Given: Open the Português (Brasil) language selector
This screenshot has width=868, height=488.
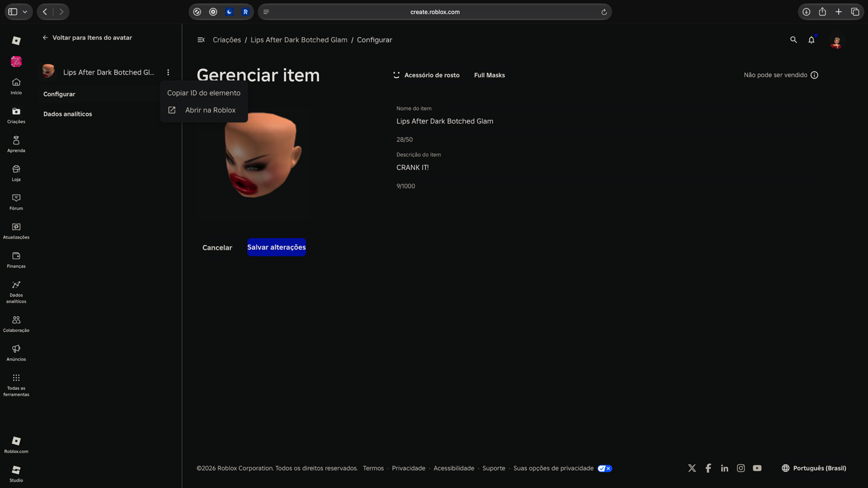Looking at the screenshot, I should pos(814,468).
